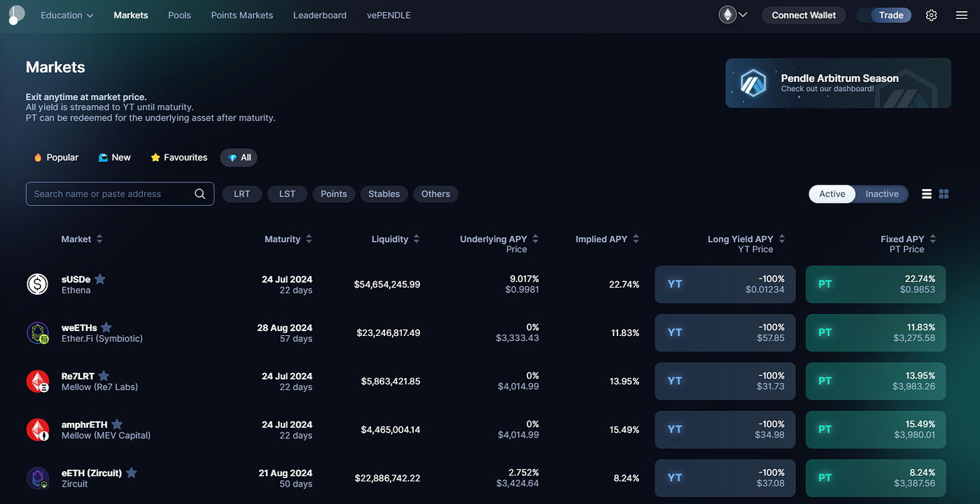Viewport: 980px width, 504px height.
Task: Click the weETHs token icon
Action: coord(37,332)
